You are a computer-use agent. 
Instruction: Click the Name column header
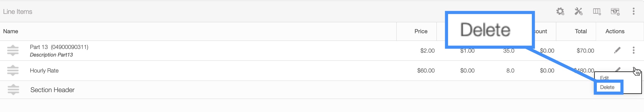pos(11,31)
